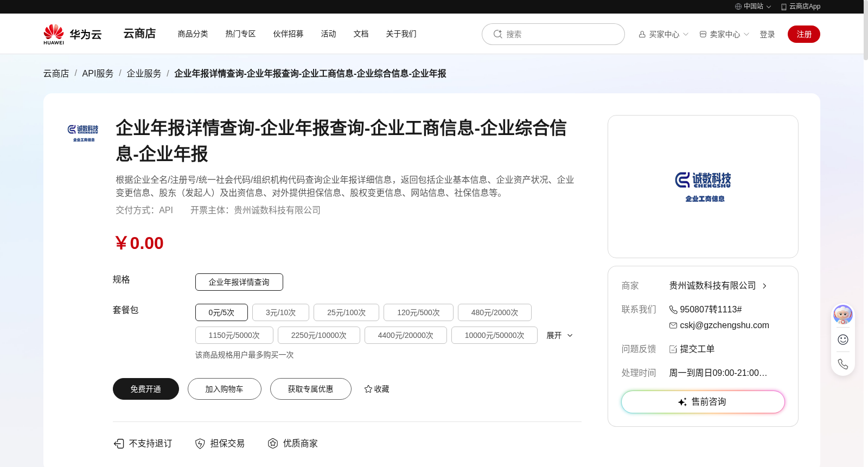Open the 商品分类 menu

coord(193,34)
